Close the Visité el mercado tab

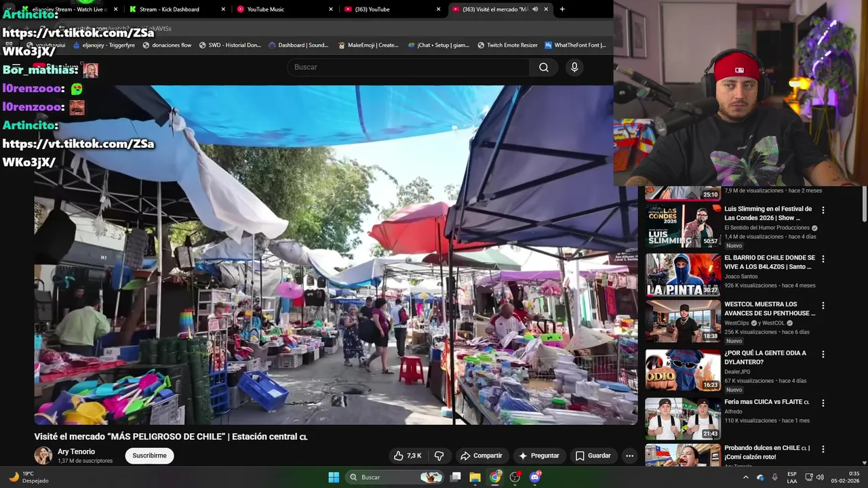[546, 9]
